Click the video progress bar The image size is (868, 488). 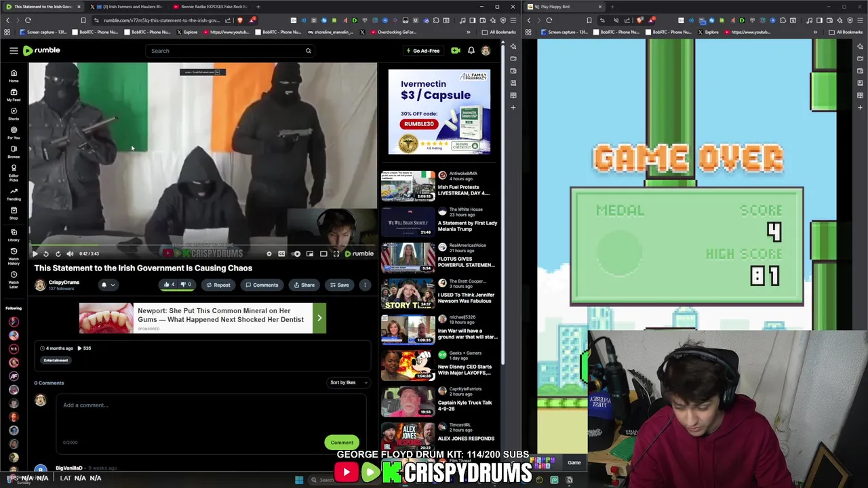[203, 245]
